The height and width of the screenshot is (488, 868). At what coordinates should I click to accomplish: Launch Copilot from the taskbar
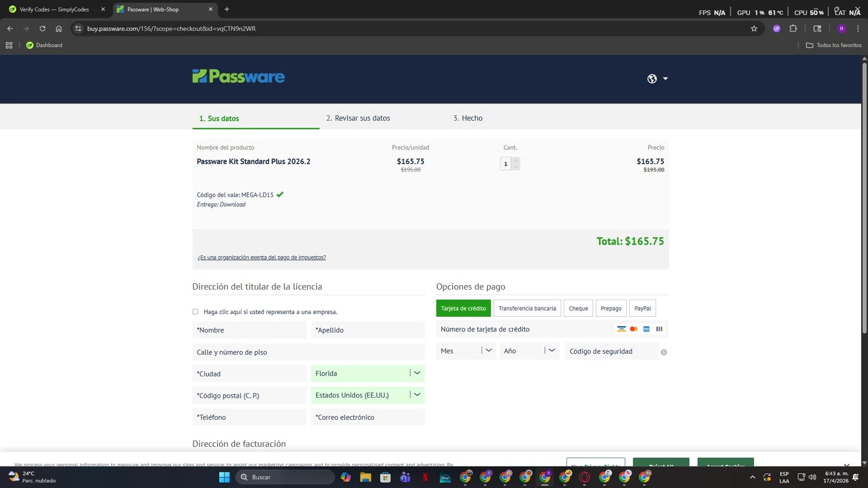[345, 477]
